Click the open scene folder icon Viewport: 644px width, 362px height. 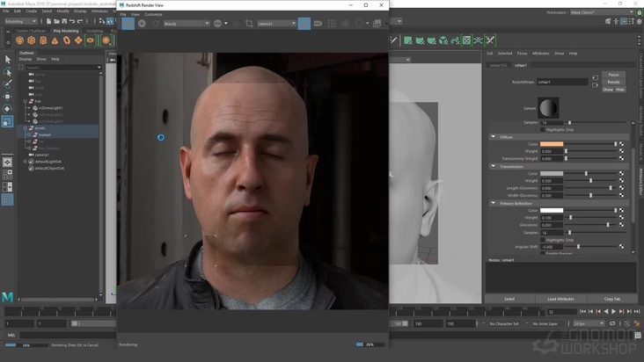point(56,21)
